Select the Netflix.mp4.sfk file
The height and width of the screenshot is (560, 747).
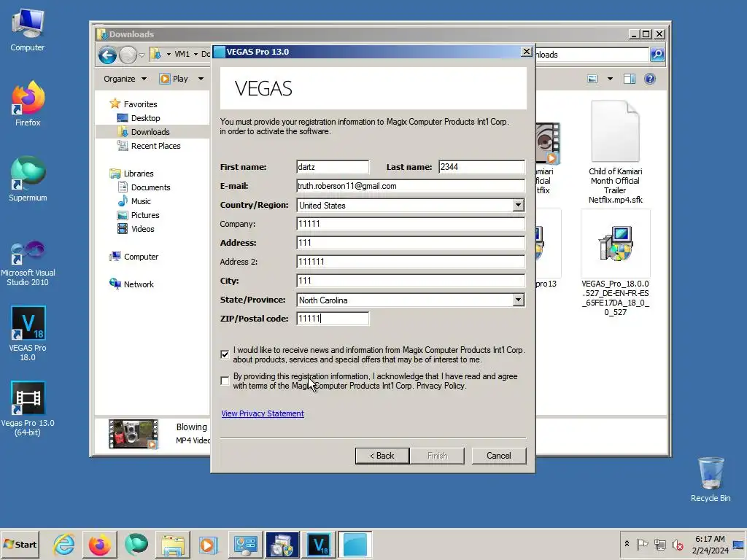pyautogui.click(x=615, y=152)
